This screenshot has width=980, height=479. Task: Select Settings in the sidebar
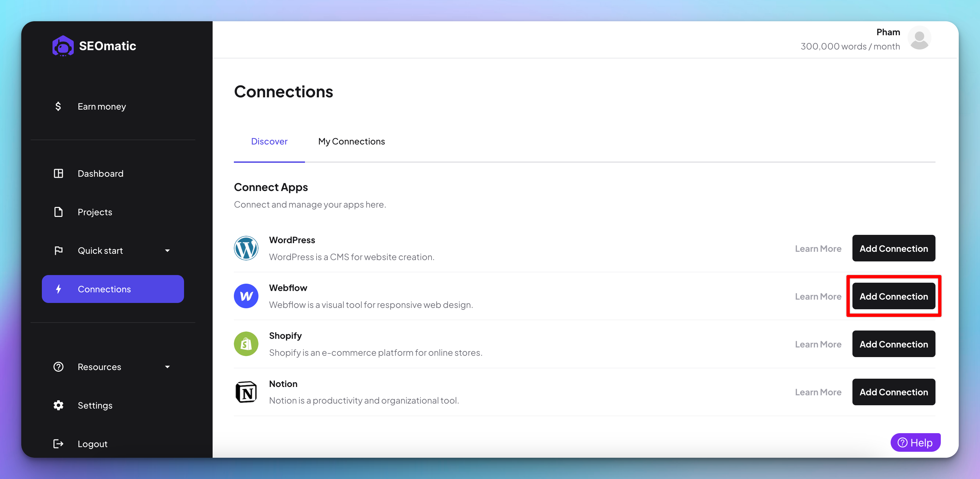95,405
